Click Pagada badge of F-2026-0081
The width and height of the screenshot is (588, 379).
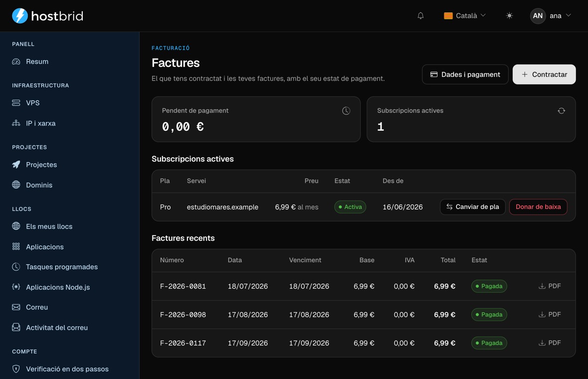[489, 286]
